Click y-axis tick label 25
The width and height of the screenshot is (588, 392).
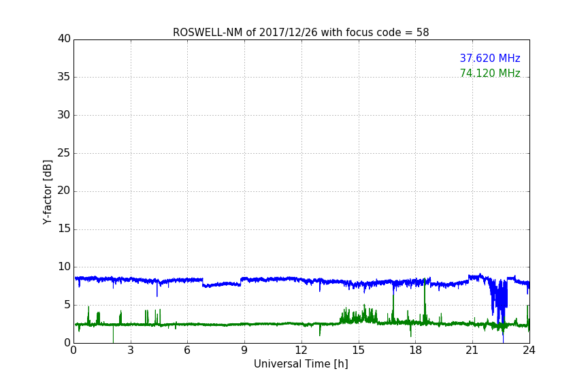pyautogui.click(x=64, y=153)
